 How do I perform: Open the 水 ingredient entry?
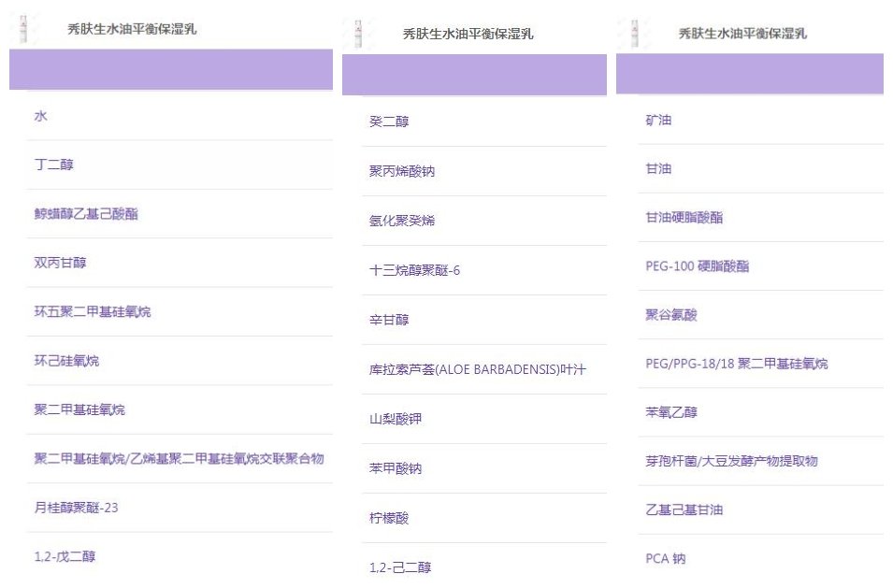point(41,116)
